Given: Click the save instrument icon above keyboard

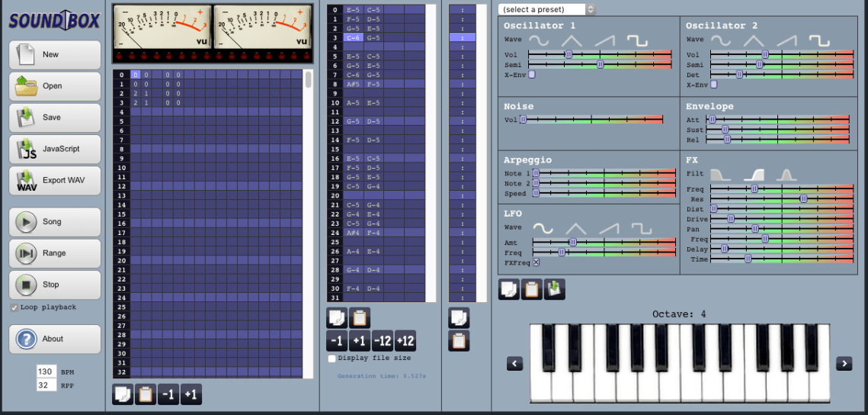Looking at the screenshot, I should 555,290.
